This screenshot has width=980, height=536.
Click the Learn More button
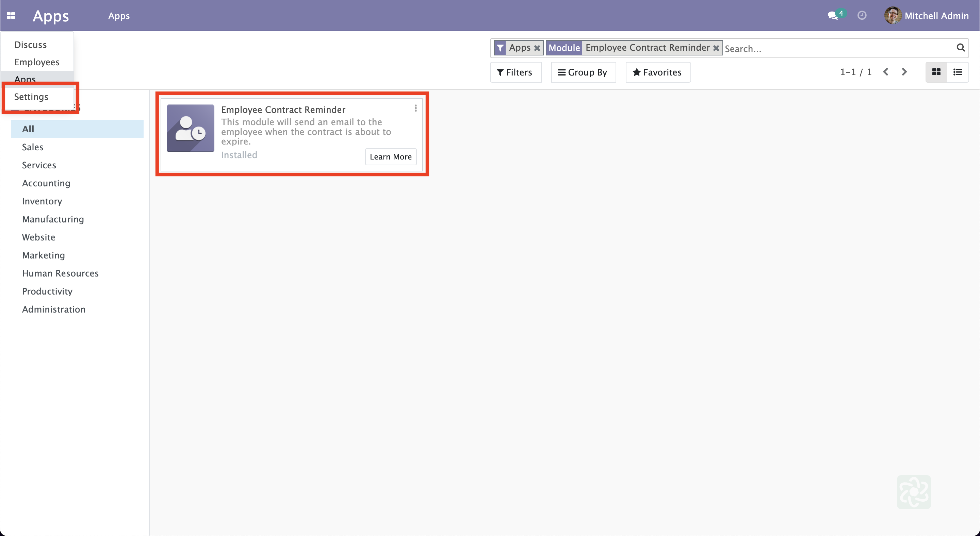[x=390, y=157]
